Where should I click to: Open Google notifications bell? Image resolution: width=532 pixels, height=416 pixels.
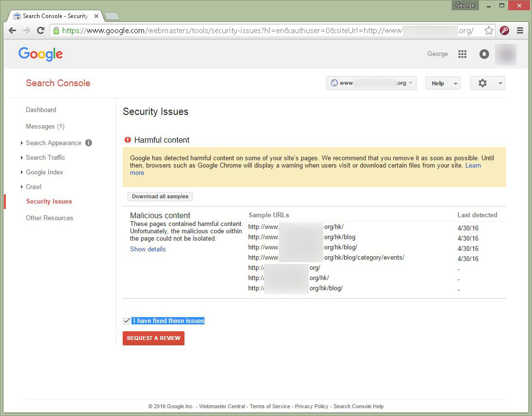(x=484, y=54)
